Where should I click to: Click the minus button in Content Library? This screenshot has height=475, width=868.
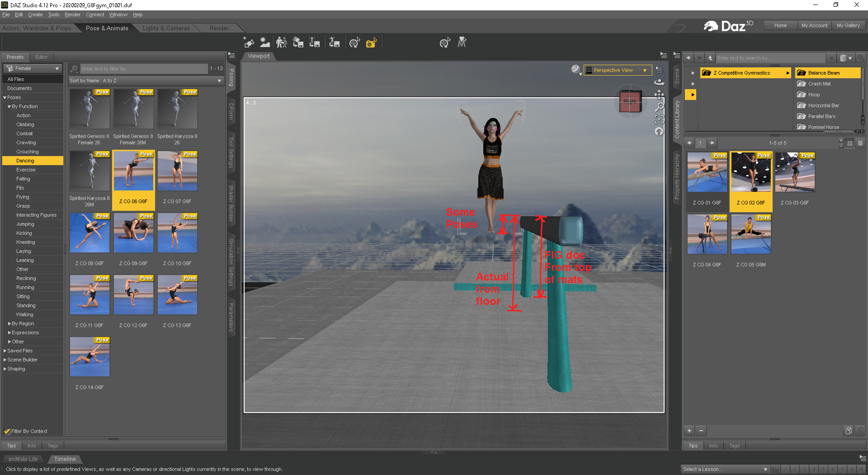[x=701, y=431]
